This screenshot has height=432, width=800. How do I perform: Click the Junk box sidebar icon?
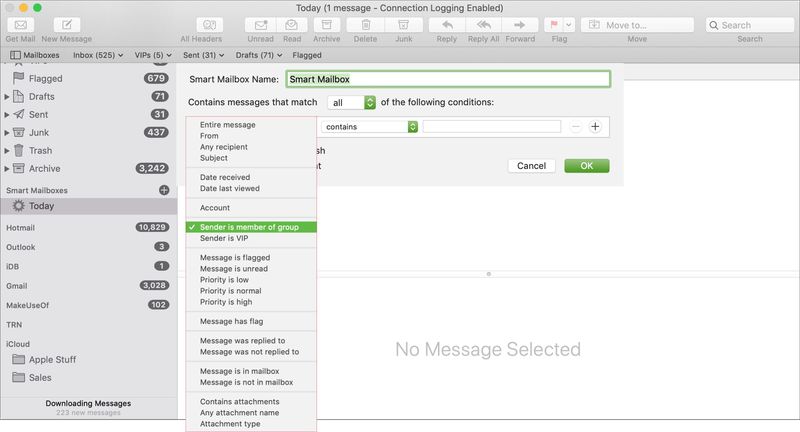[x=18, y=133]
